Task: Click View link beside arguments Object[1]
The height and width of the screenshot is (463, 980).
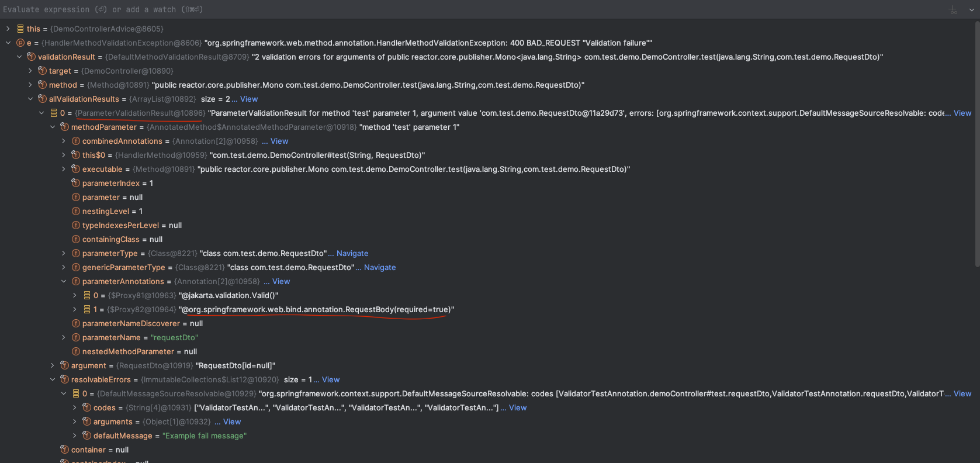Action: click(x=232, y=421)
